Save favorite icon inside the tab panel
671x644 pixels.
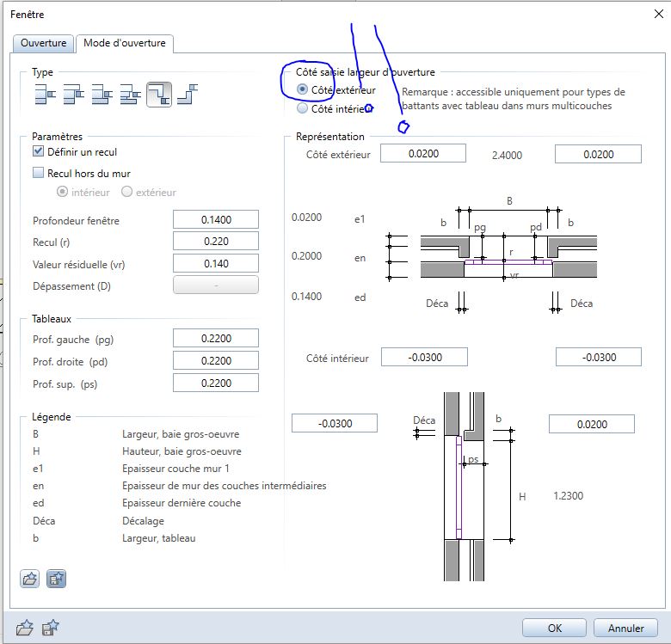(56, 579)
